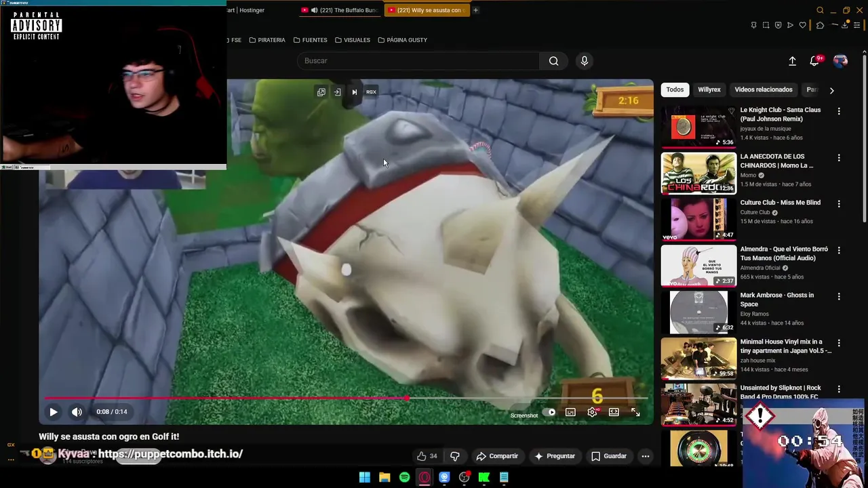This screenshot has width=868, height=488.
Task: Open options for Minimal House Vinyl mix
Action: pos(839,343)
